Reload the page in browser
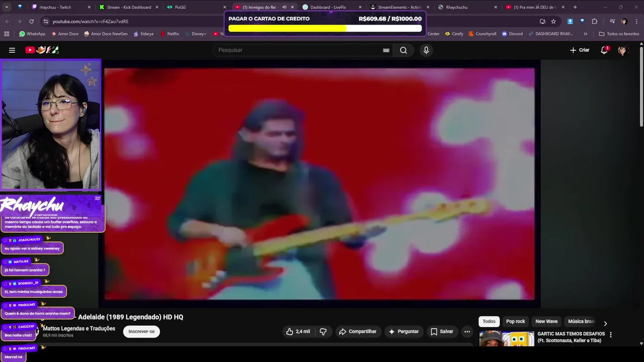This screenshot has height=362, width=644. tap(31, 21)
